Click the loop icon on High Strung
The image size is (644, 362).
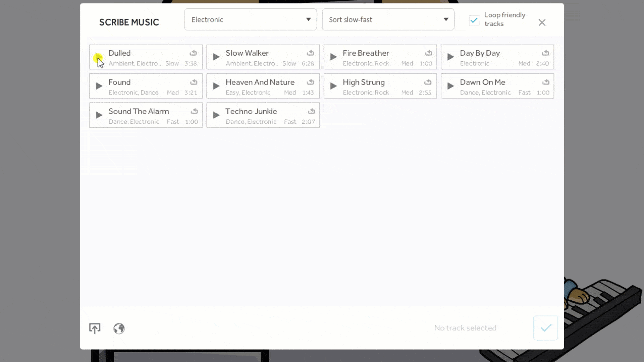[428, 82]
